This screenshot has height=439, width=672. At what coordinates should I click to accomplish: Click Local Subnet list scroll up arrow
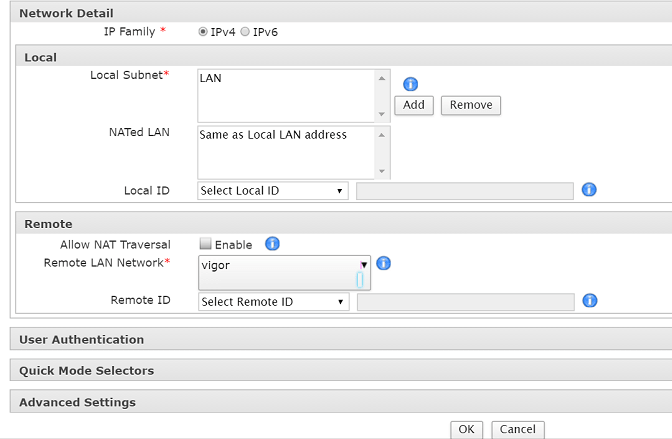click(x=382, y=78)
